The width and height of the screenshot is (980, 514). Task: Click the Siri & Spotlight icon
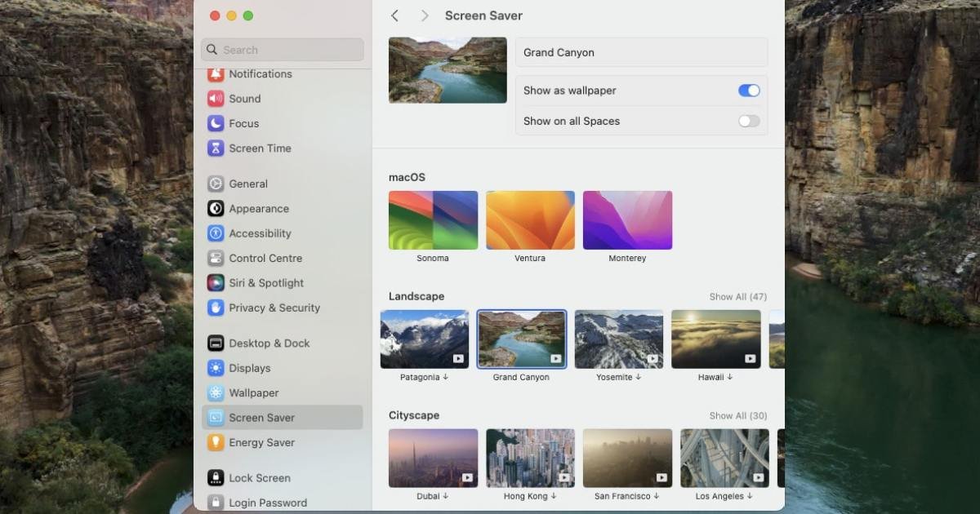[x=215, y=283]
